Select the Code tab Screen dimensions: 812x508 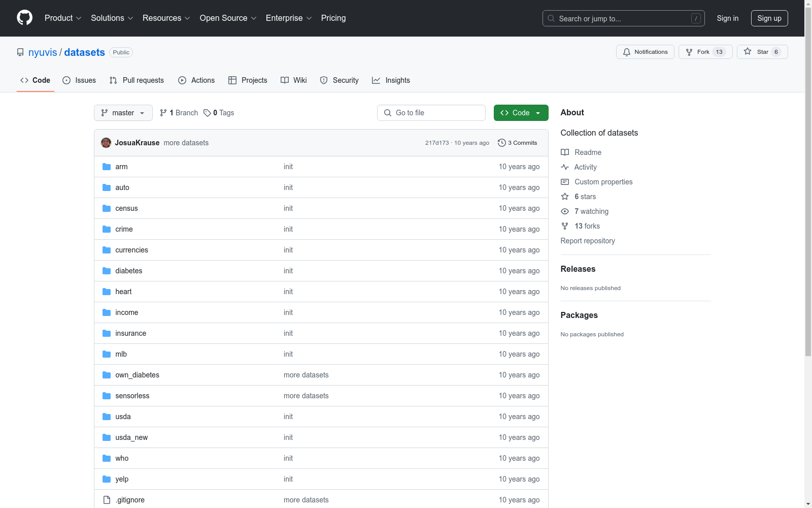(36, 80)
